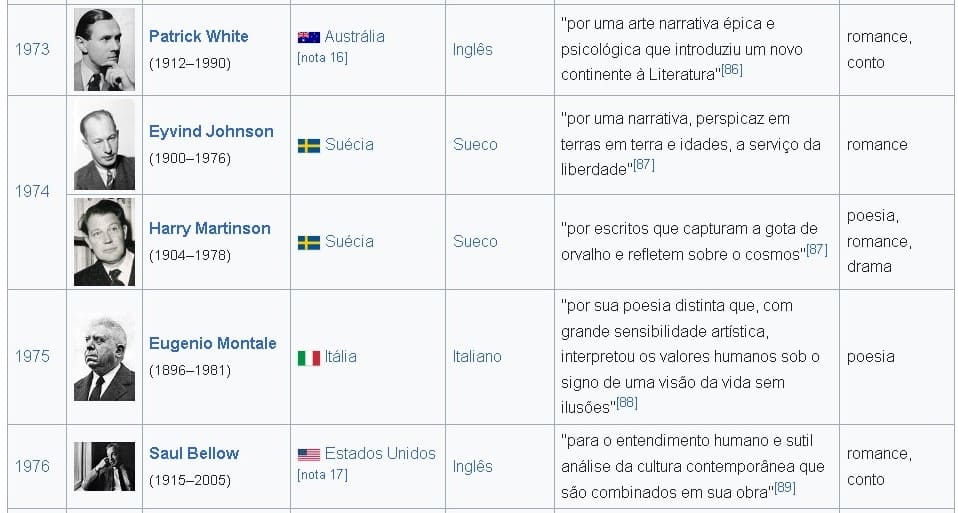Open Eugenio Montale's portrait photo

coord(104,357)
